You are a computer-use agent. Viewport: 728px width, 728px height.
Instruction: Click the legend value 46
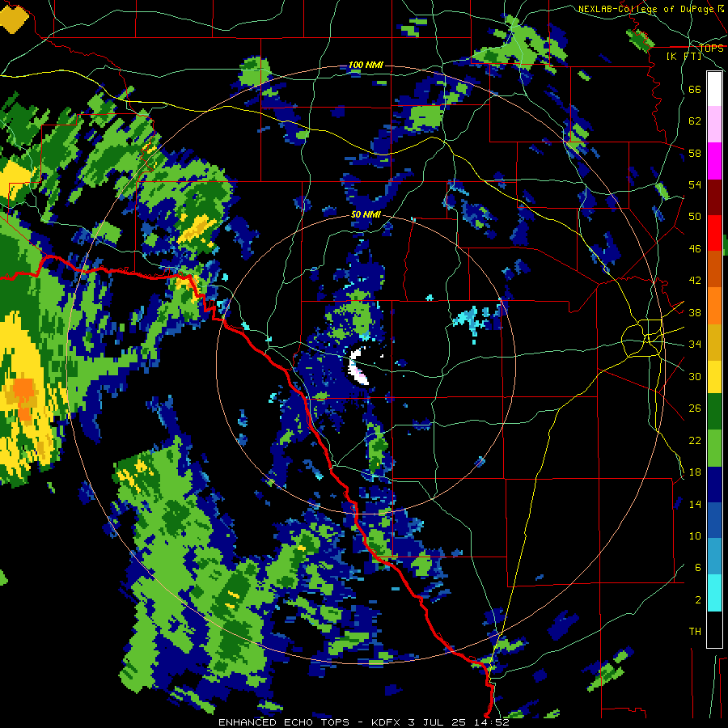click(695, 249)
